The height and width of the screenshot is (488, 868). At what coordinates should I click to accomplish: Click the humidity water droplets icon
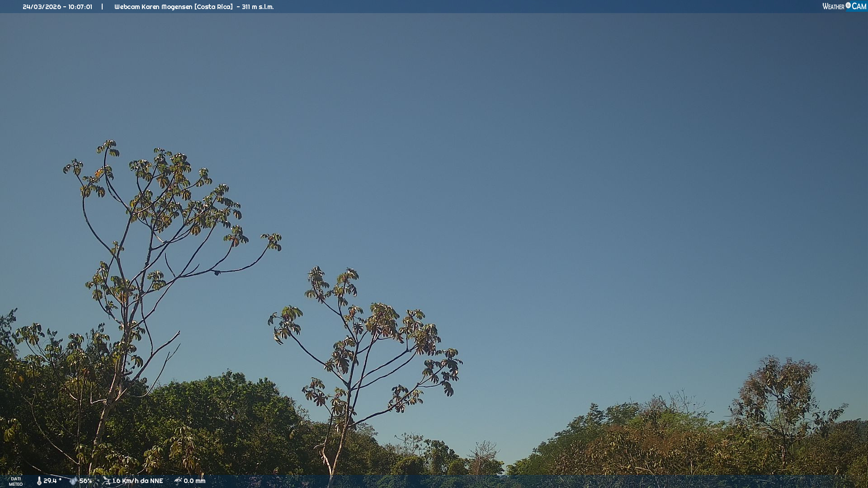click(x=73, y=481)
